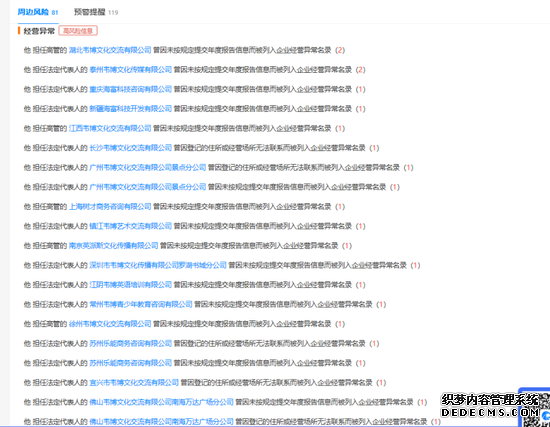Viewport: 550px width, 427px height.
Task: Open 湖北韦博文化交流有限公司 company link
Action: click(110, 50)
